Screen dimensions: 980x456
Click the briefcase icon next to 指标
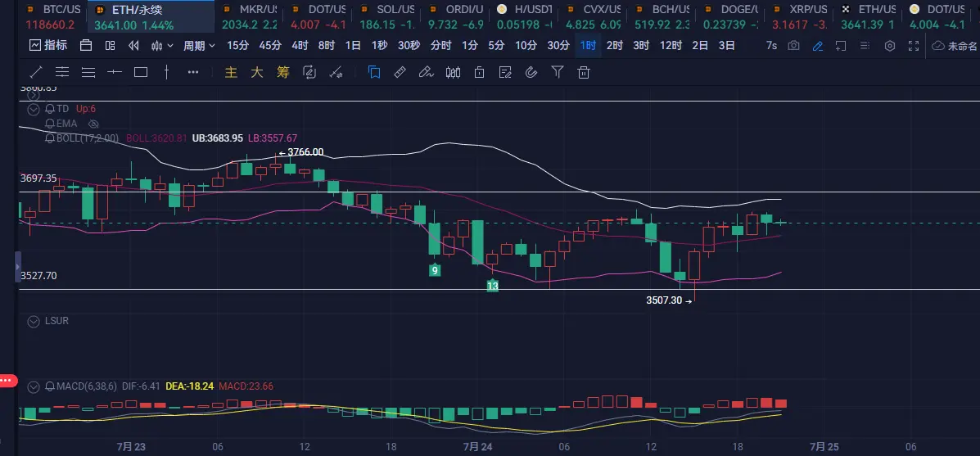click(86, 46)
